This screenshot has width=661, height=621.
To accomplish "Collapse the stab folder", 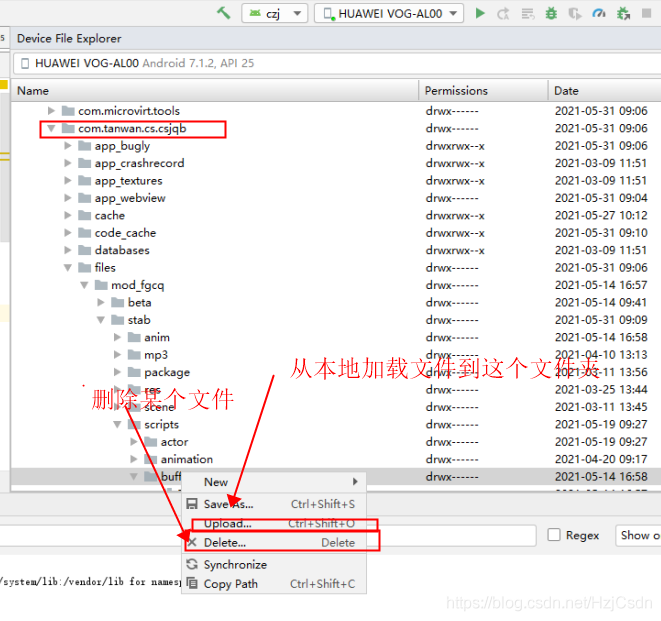I will (101, 320).
